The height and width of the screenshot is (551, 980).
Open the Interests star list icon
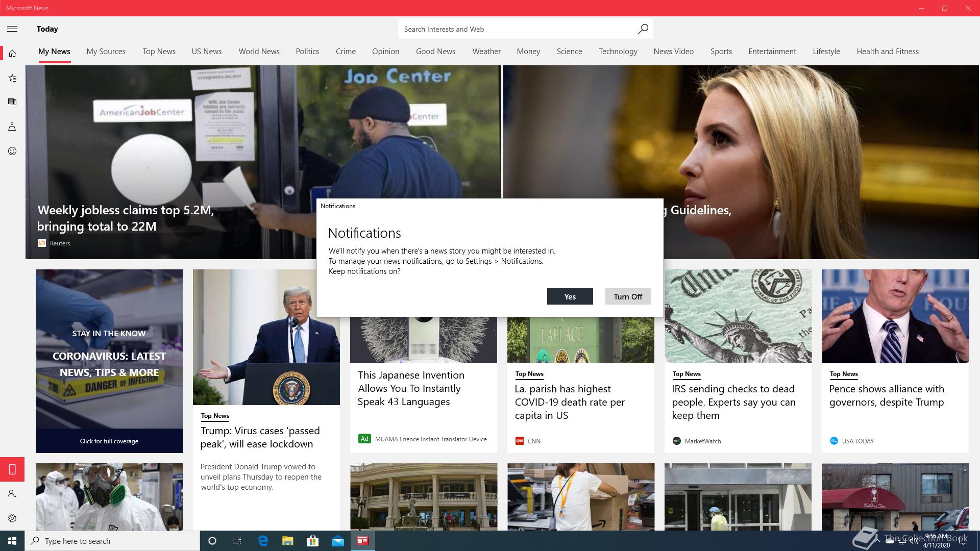pyautogui.click(x=12, y=78)
